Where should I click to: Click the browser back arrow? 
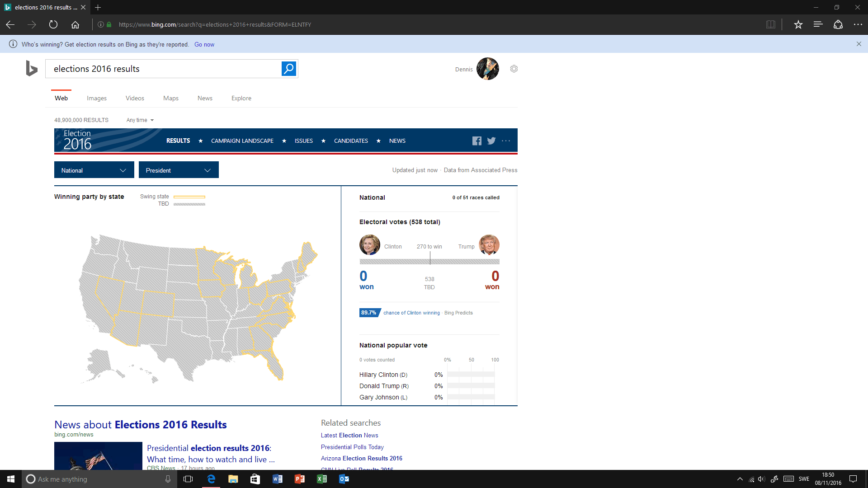(10, 25)
